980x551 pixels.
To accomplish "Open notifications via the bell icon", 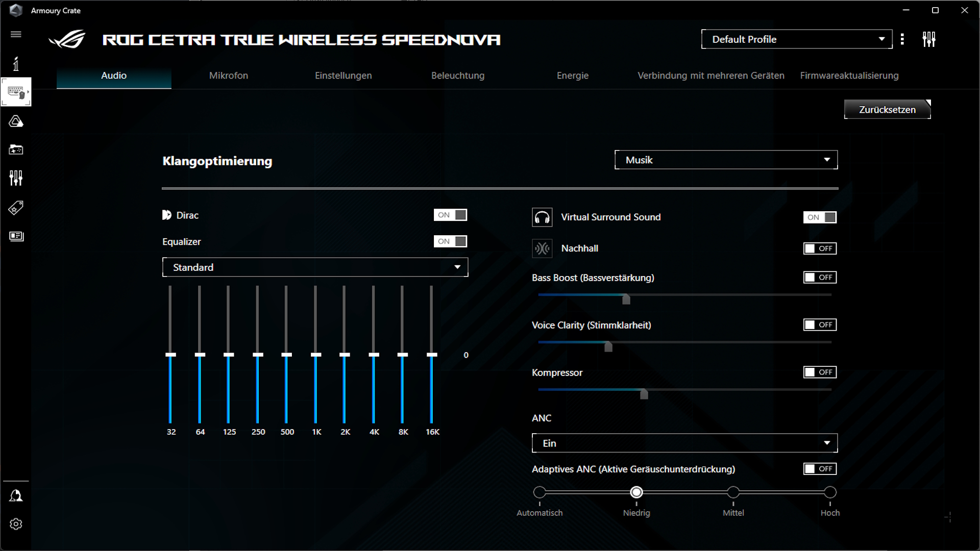I will tap(16, 495).
